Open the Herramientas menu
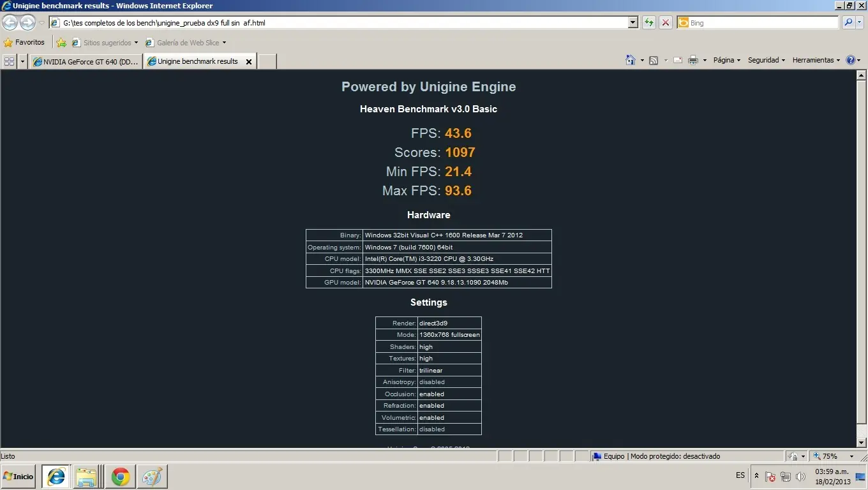Image resolution: width=868 pixels, height=490 pixels. point(816,60)
